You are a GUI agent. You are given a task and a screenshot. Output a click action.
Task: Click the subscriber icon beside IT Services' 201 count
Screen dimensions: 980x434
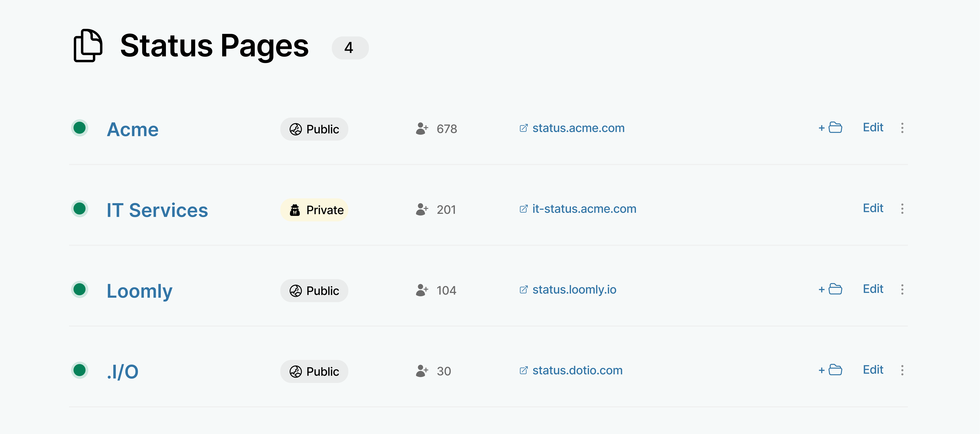coord(421,209)
